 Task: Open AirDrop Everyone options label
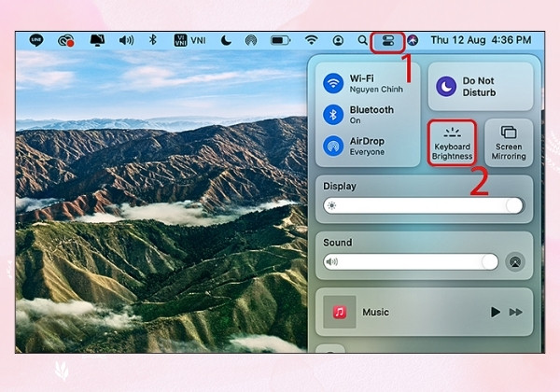coord(367,146)
